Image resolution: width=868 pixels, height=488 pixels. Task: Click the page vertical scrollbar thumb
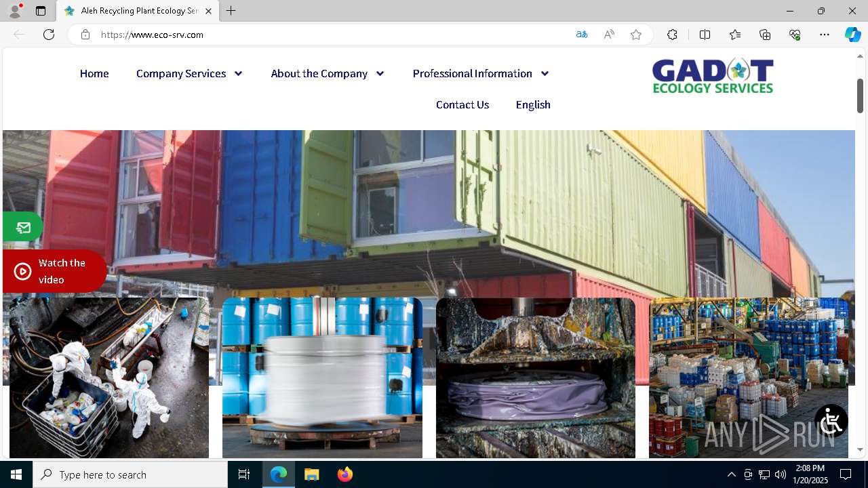860,95
